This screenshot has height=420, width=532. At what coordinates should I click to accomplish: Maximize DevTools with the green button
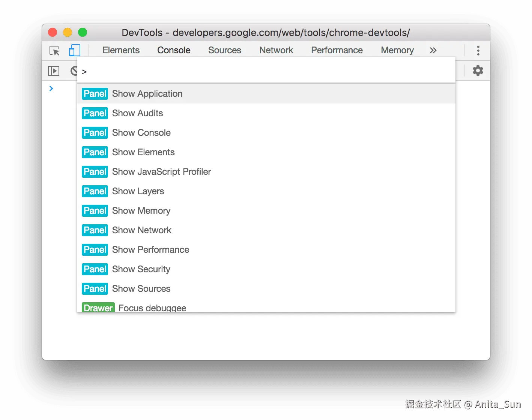[83, 32]
